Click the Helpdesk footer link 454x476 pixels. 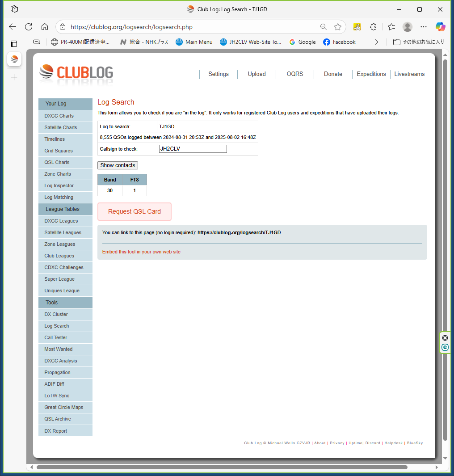click(x=394, y=443)
